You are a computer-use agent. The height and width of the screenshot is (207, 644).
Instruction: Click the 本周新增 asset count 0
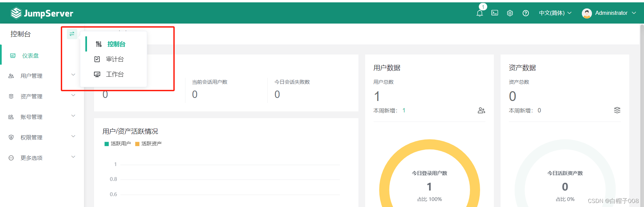tap(539, 110)
